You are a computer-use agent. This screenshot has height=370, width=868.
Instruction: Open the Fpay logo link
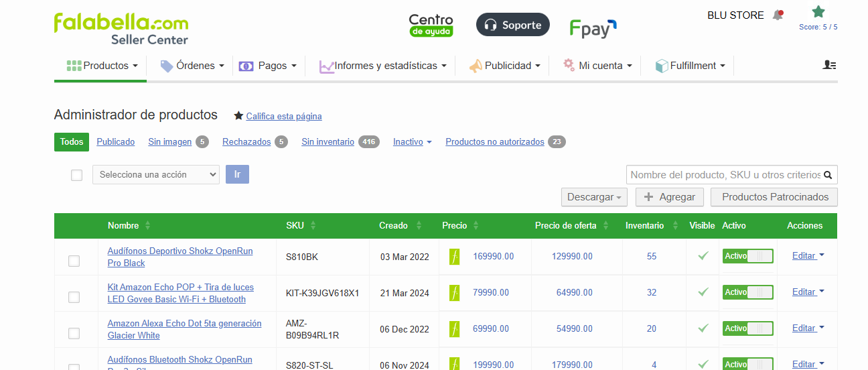pyautogui.click(x=593, y=28)
